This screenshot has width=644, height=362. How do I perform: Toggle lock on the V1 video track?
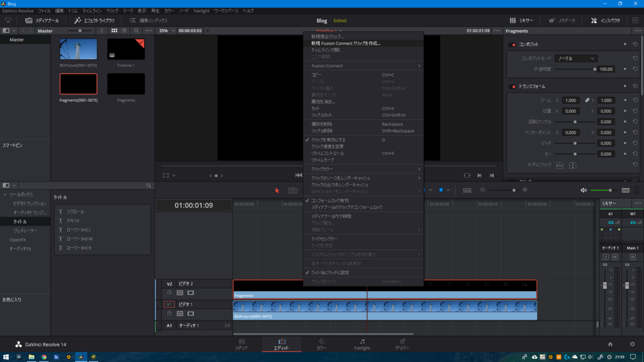169,313
